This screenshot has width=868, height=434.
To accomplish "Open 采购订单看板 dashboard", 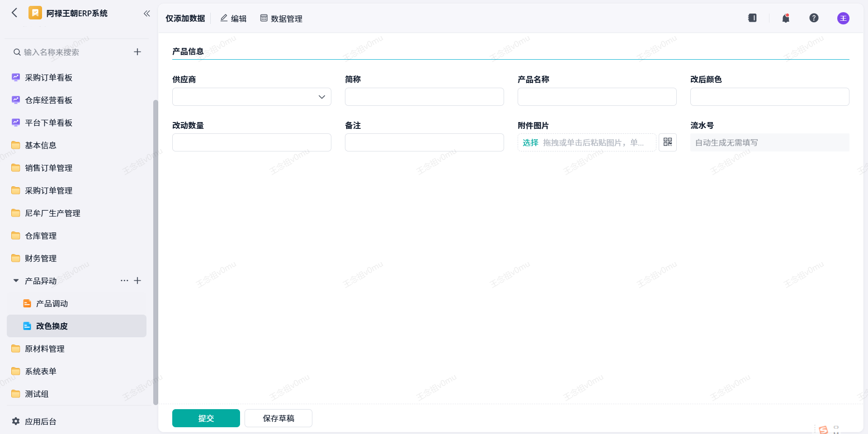I will [77, 77].
